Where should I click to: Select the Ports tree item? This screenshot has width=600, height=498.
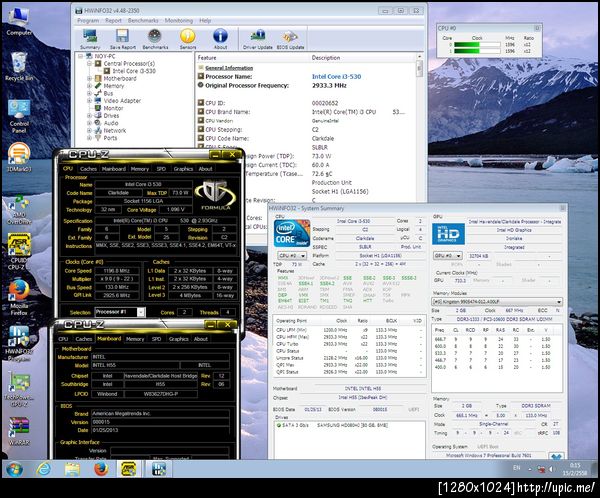tap(110, 138)
